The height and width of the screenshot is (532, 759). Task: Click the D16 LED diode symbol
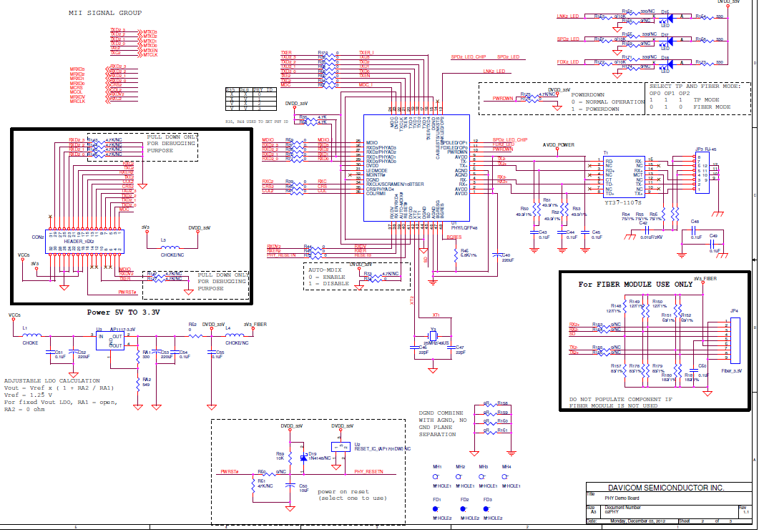click(665, 17)
